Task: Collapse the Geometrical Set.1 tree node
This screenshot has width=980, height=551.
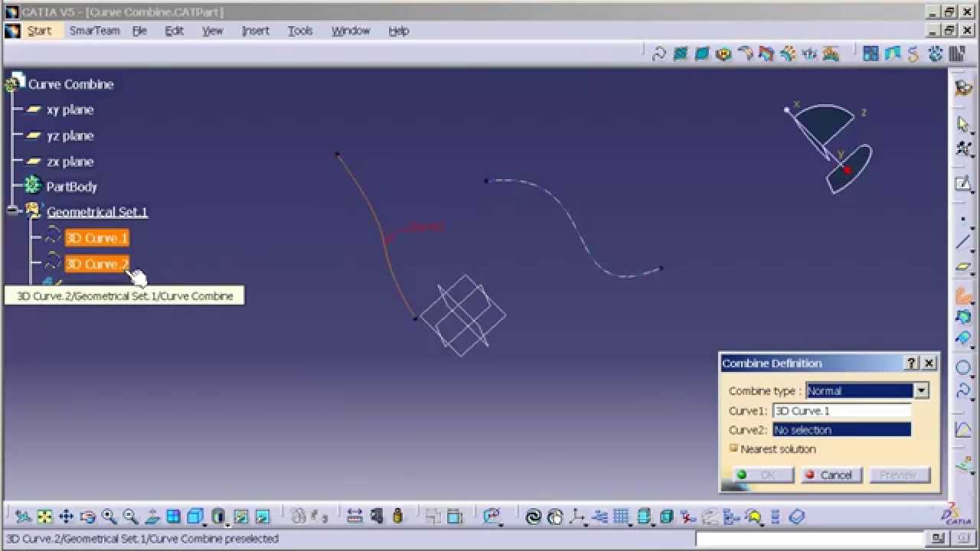Action: coord(12,211)
